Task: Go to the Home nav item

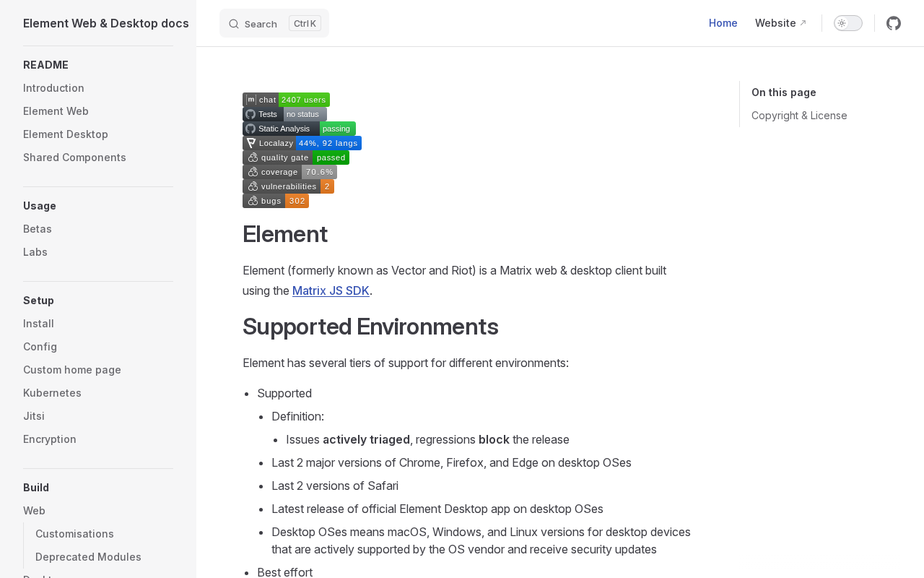Action: click(x=723, y=23)
